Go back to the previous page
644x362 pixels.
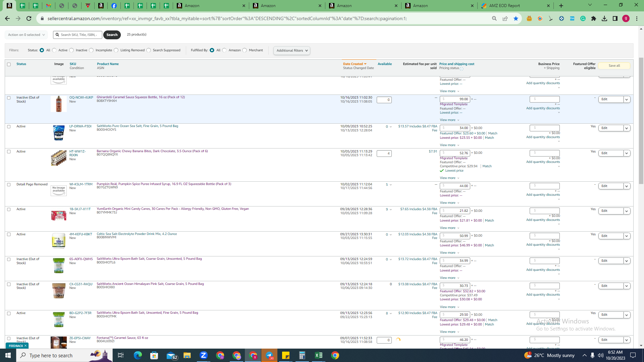tap(7, 18)
